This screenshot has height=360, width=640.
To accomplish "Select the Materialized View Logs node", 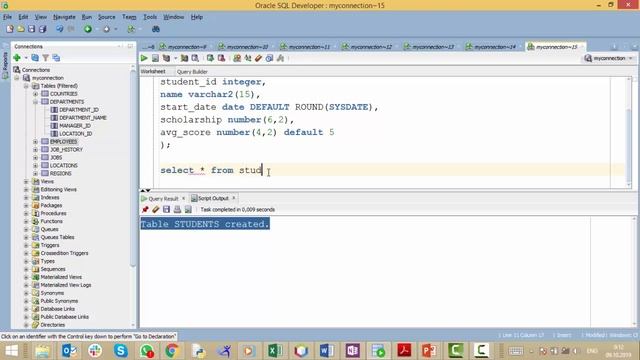I will click(x=66, y=285).
